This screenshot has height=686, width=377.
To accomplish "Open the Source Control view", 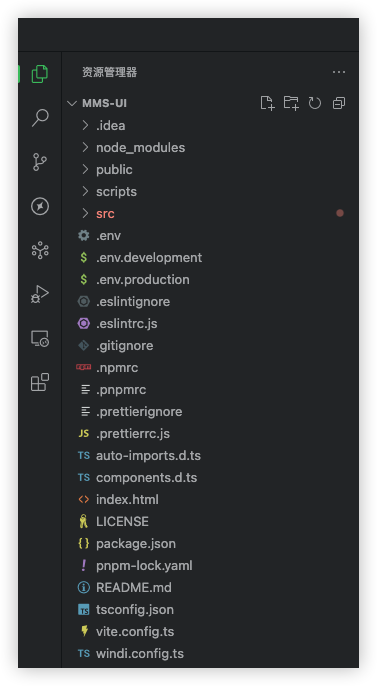I will coord(40,162).
